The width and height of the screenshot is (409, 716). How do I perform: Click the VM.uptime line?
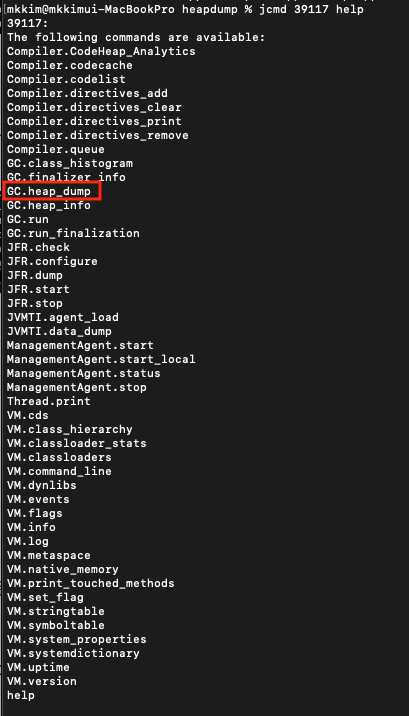pos(38,667)
